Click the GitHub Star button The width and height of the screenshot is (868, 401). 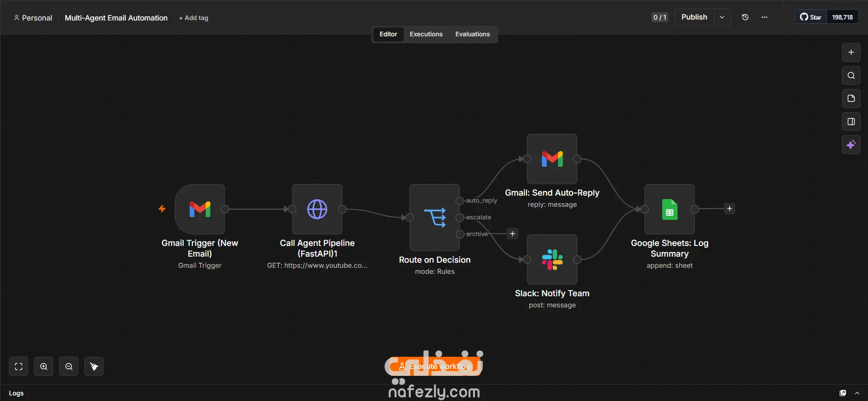coord(811,17)
